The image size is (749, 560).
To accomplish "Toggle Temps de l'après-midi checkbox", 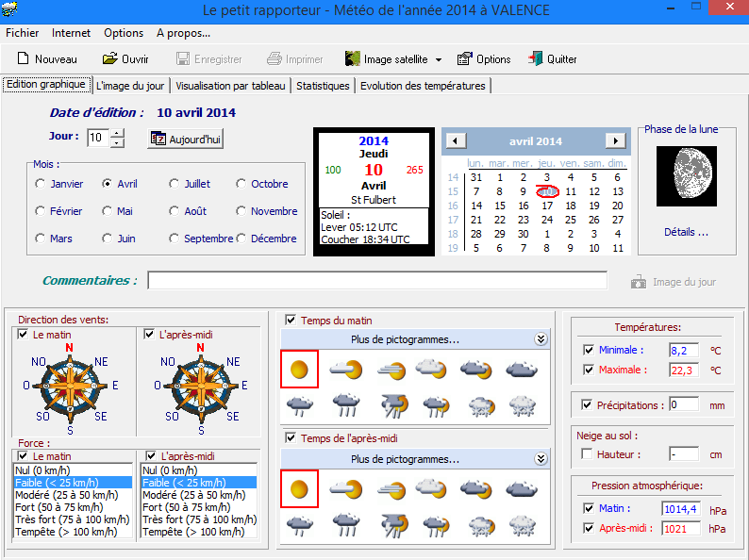I will point(291,437).
